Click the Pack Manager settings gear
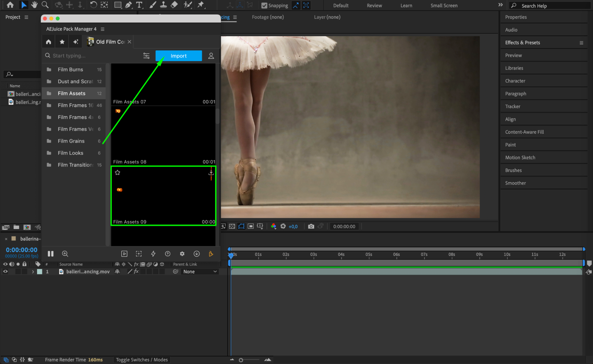This screenshot has width=593, height=364. pos(182,254)
